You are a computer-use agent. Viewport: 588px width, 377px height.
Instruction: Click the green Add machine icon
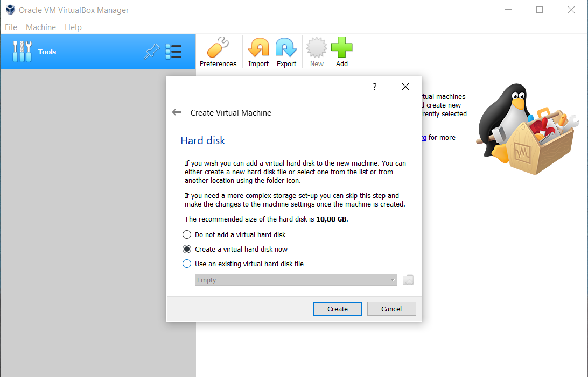[342, 52]
